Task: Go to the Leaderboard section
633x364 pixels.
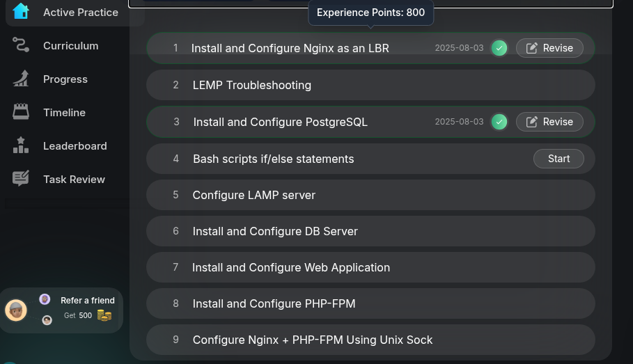Action: coord(75,145)
